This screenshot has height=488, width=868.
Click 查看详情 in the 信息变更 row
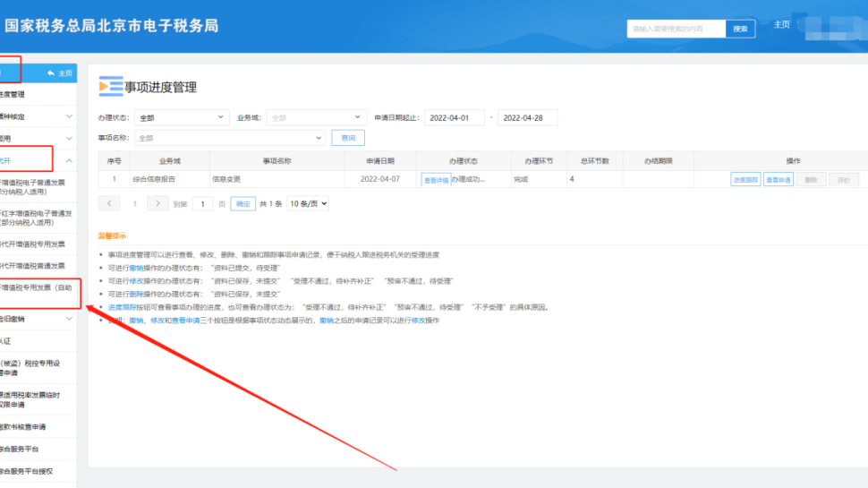click(x=436, y=180)
